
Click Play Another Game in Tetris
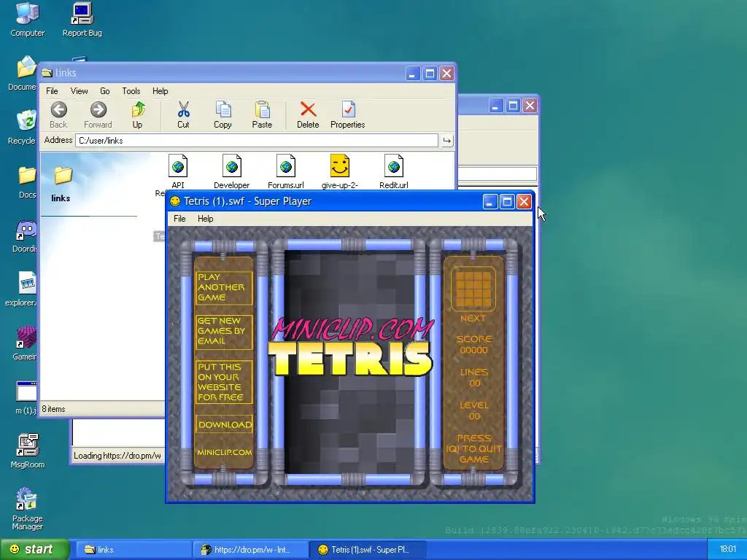tap(223, 287)
